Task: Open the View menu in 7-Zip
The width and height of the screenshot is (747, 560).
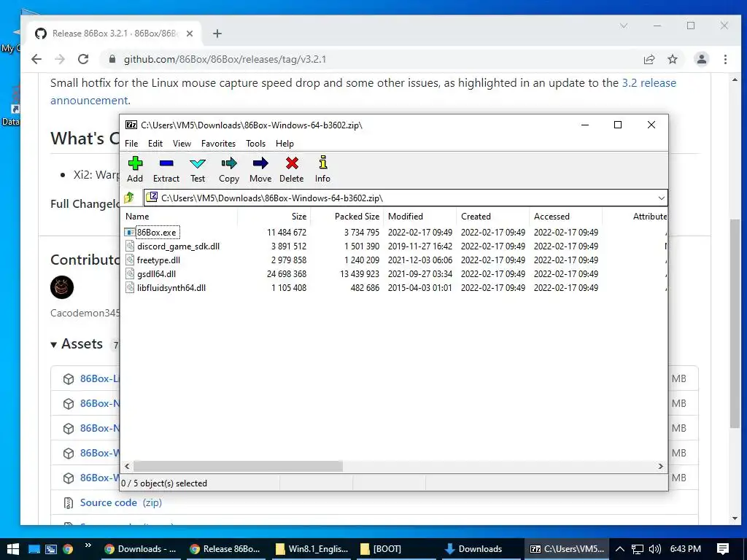Action: click(x=182, y=144)
